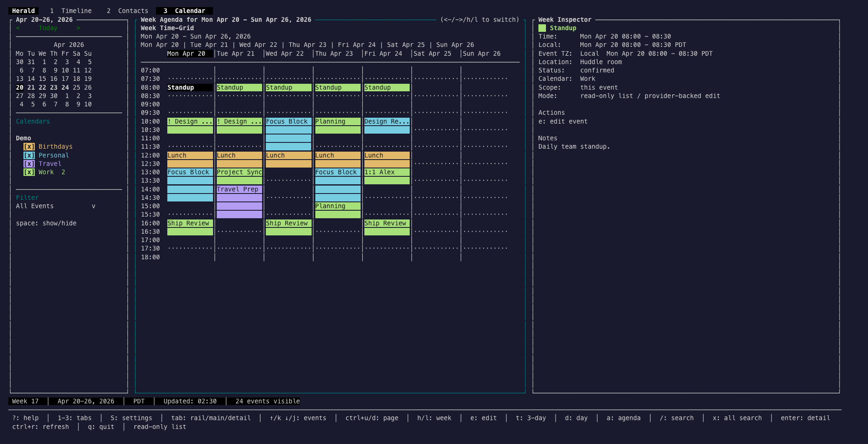Select Monday's Lunch event
868x444 pixels.
pyautogui.click(x=190, y=160)
